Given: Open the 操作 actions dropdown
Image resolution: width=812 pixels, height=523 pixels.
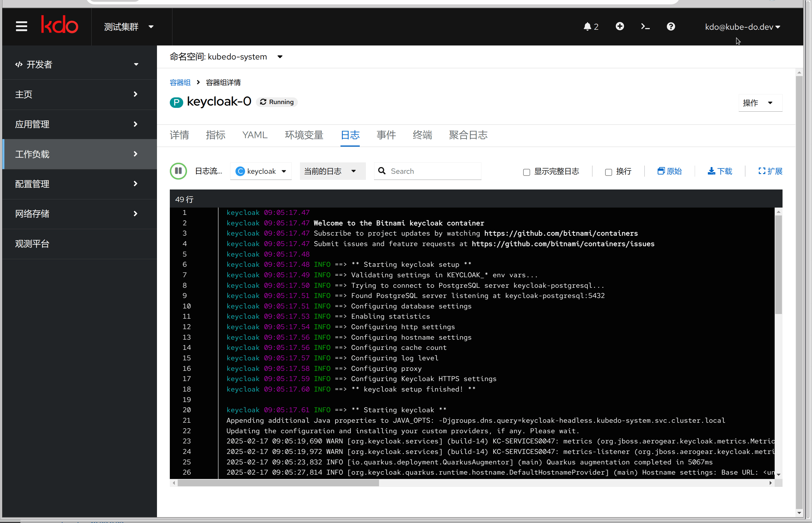Looking at the screenshot, I should [x=760, y=103].
